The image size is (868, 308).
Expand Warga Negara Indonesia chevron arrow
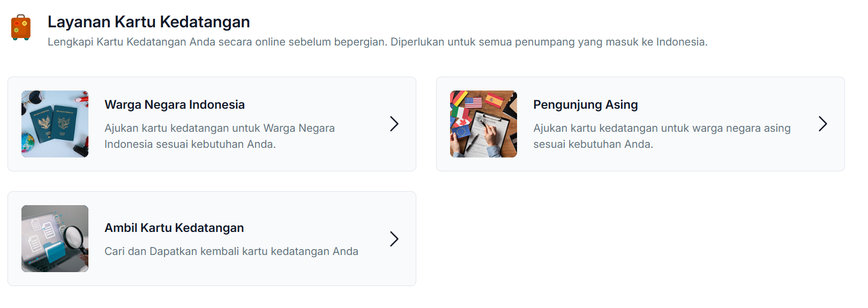click(x=394, y=124)
